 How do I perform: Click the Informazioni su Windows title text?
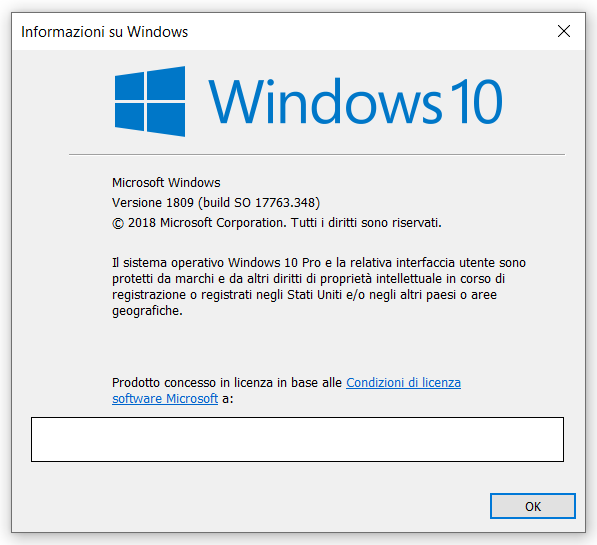pyautogui.click(x=105, y=32)
